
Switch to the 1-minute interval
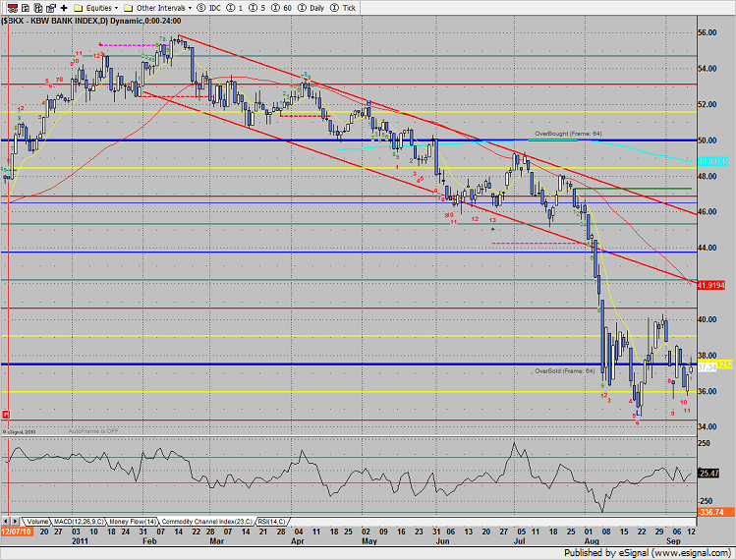pyautogui.click(x=235, y=8)
